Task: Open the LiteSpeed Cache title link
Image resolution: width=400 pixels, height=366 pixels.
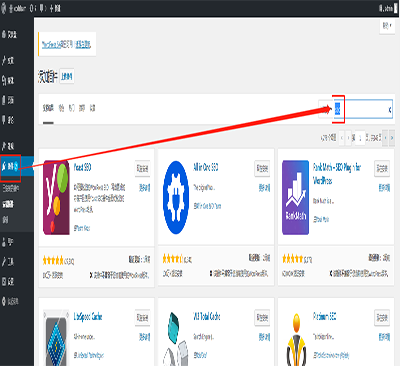Action: coord(88,316)
